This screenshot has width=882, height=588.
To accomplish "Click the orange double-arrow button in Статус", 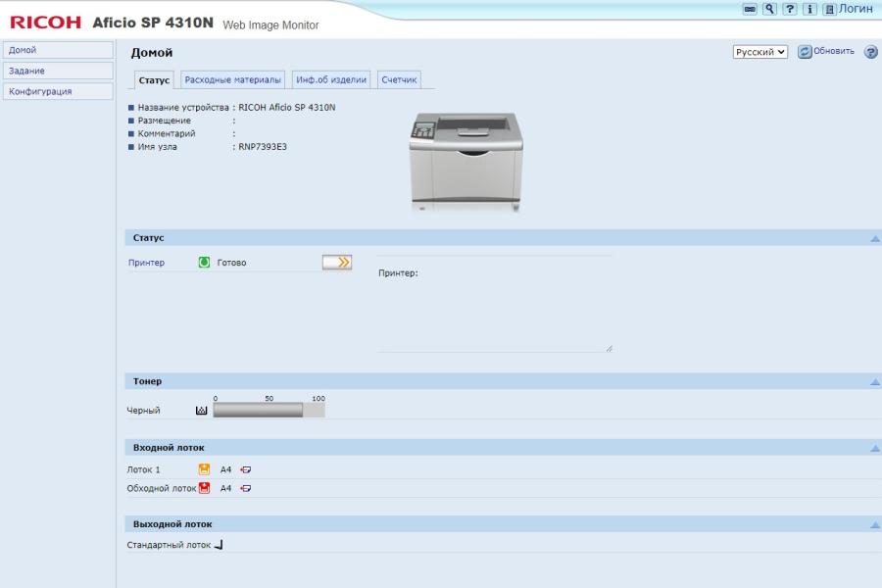I will [x=337, y=263].
